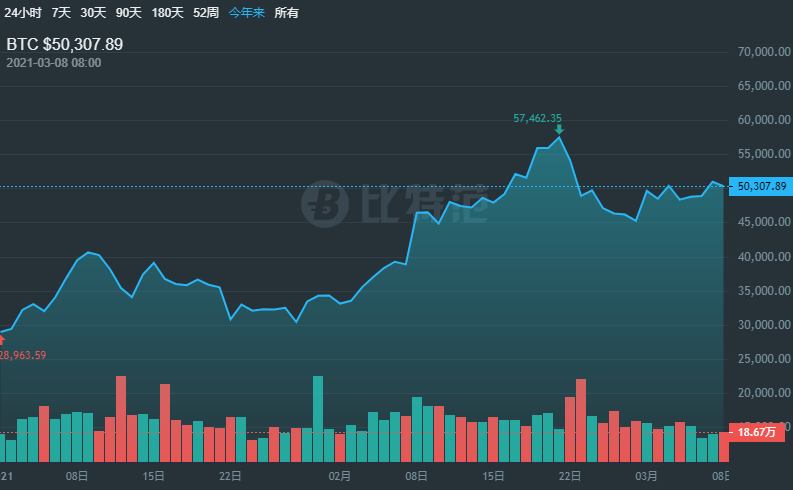793x490 pixels.
Task: Show 所有 price history
Action: click(x=286, y=13)
